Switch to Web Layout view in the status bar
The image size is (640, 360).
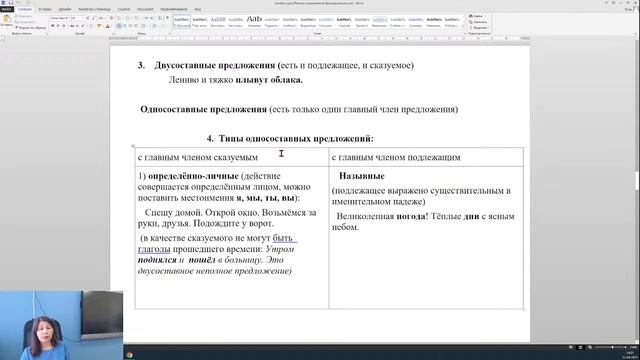tap(590, 347)
